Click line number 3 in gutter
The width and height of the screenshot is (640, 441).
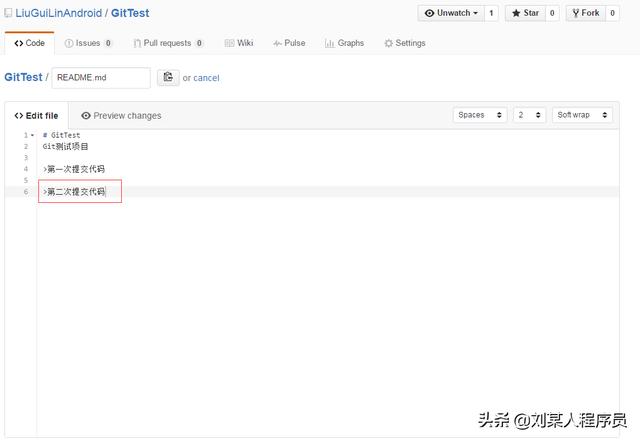pos(26,158)
